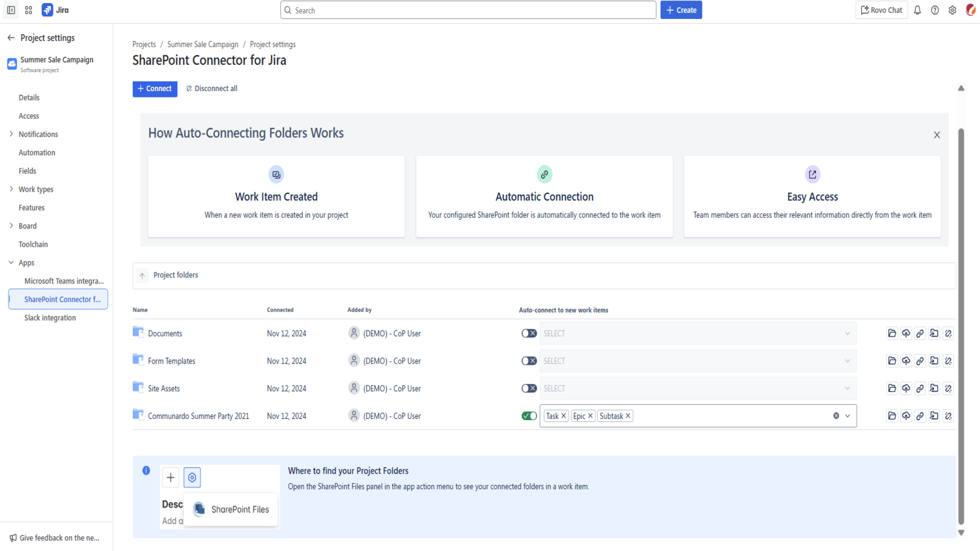Expand the Notifications settings section
The height and width of the screenshot is (551, 980).
11,134
